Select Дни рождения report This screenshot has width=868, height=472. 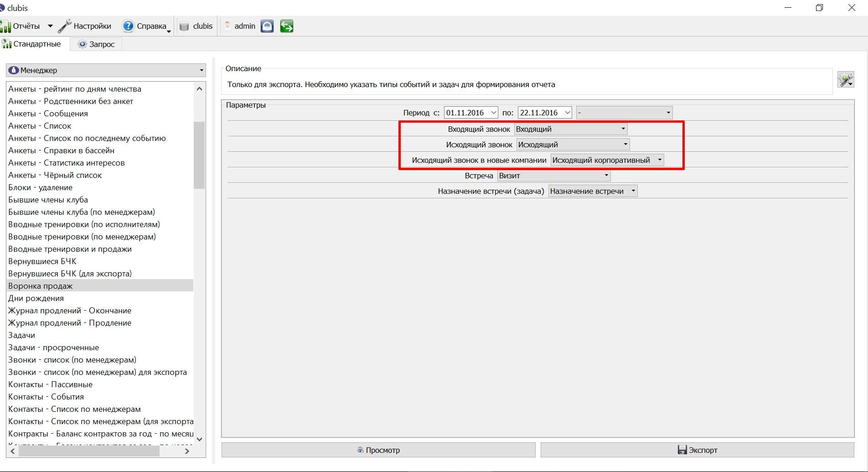click(100, 298)
